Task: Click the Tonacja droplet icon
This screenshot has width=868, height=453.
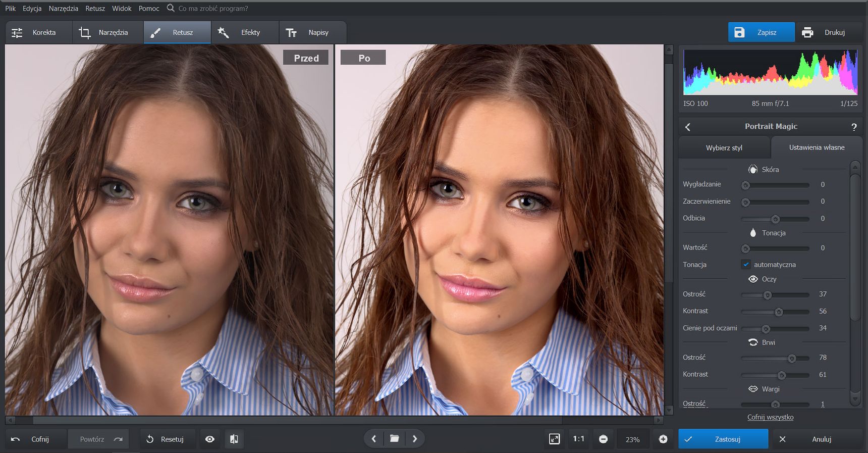Action: tap(753, 232)
